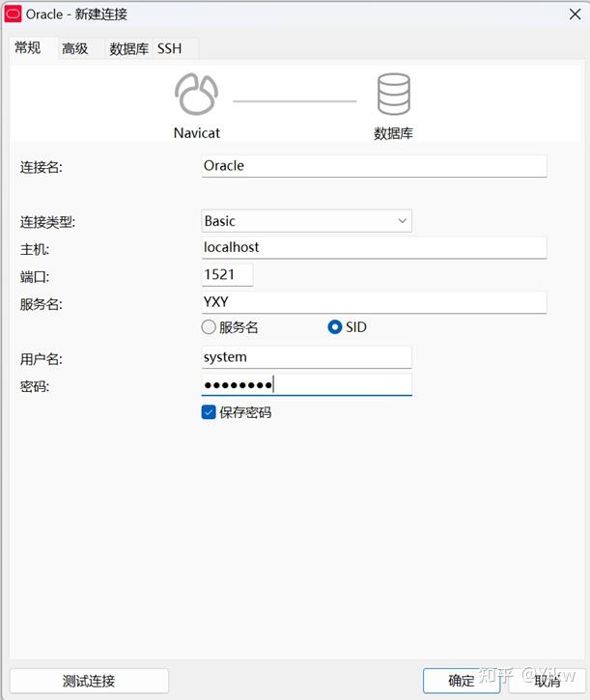Click the 服务名 field showing YXY
Screen dimensions: 590x700
pos(374,302)
